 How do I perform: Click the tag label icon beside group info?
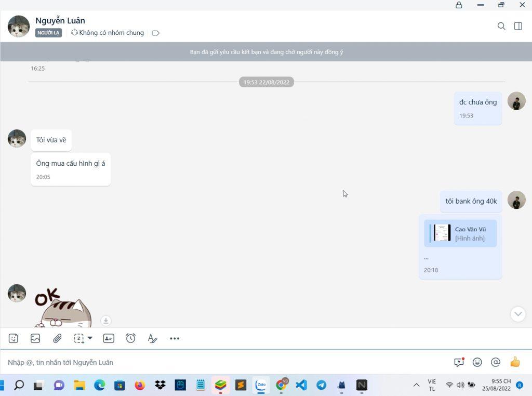click(x=156, y=33)
